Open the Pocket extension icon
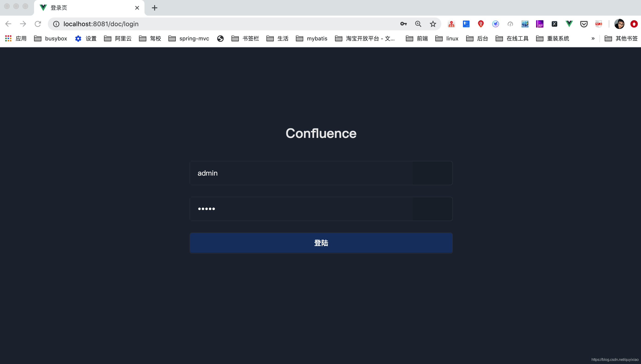Image resolution: width=641 pixels, height=364 pixels. [584, 24]
